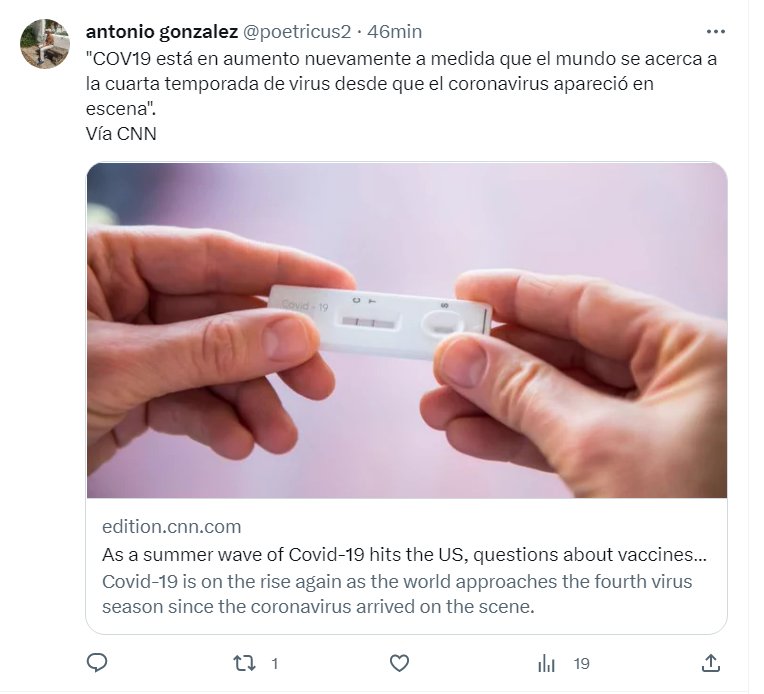This screenshot has height=694, width=764.
Task: Open view analytics bar chart icon
Action: click(x=546, y=663)
